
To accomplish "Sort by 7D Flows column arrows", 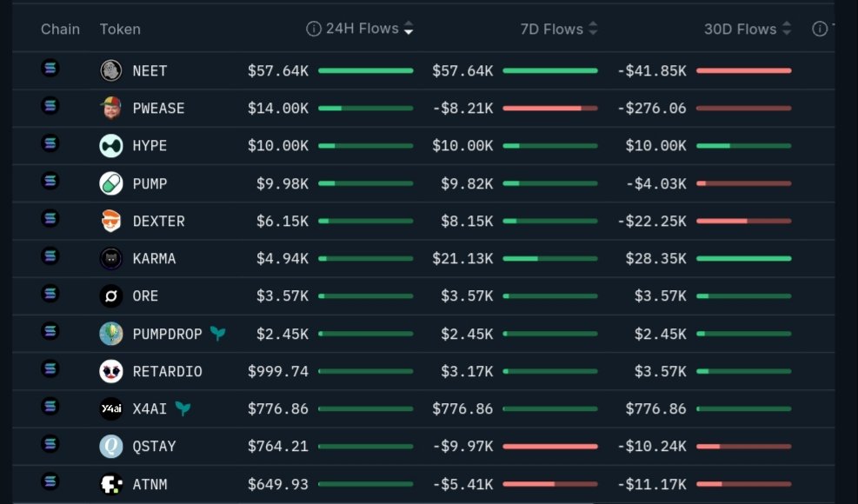I will [593, 30].
